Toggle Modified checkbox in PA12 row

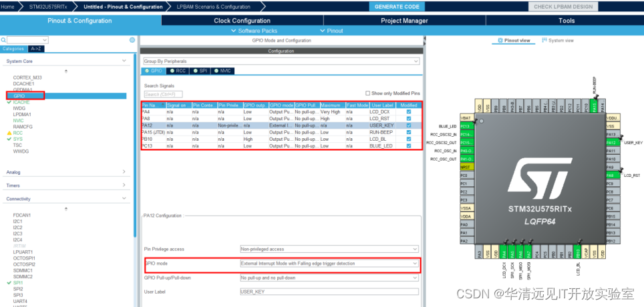(409, 125)
